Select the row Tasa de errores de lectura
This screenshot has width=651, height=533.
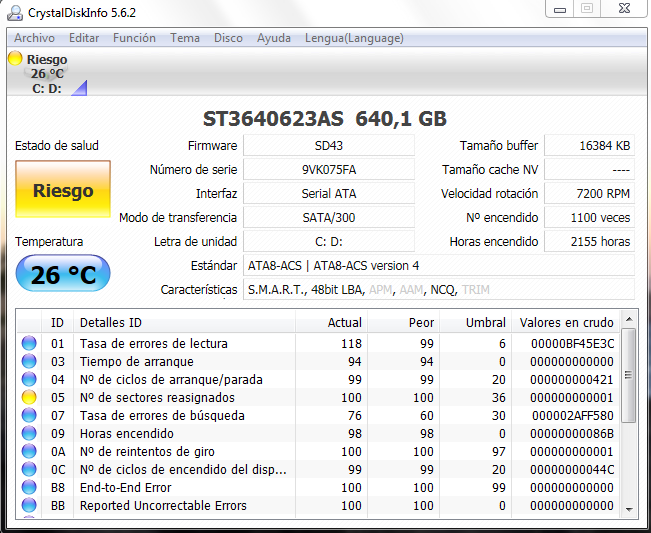[x=318, y=343]
